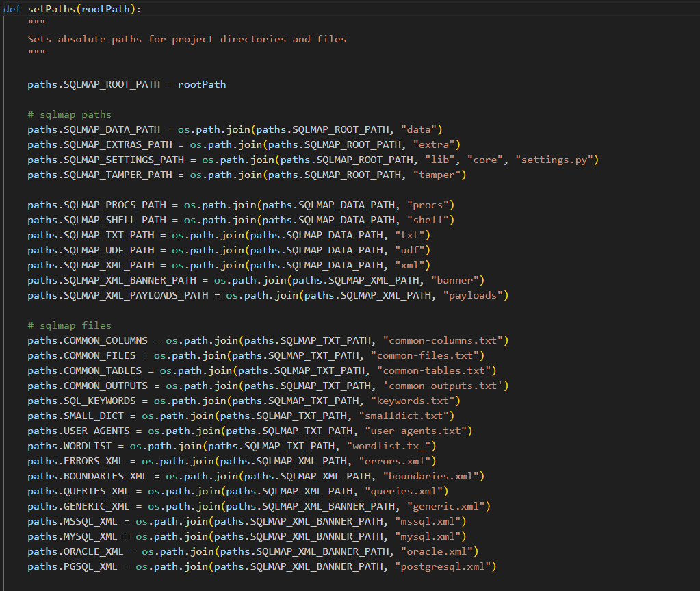Click the assigned name paths.WORDLIST
Screen dimensions: 700x591
click(70, 446)
